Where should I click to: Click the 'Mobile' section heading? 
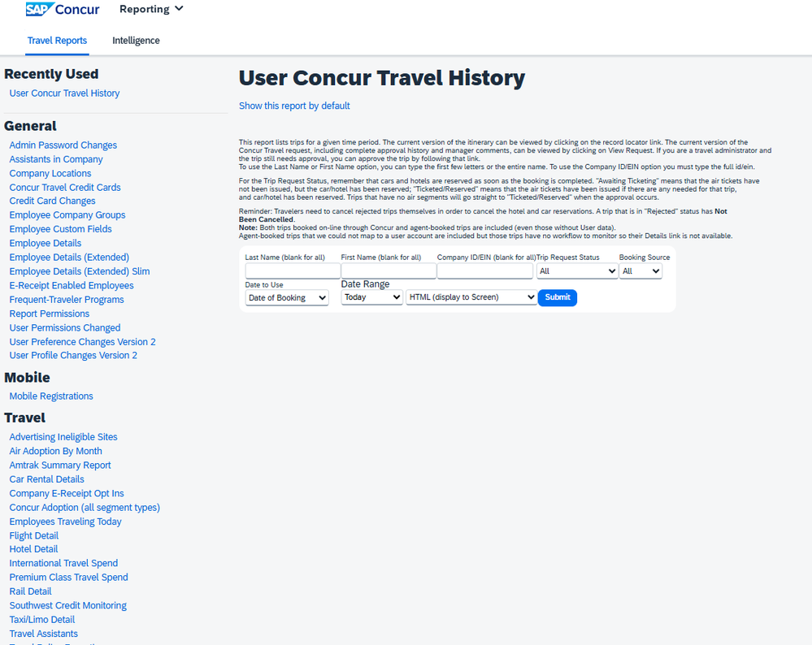pos(27,378)
